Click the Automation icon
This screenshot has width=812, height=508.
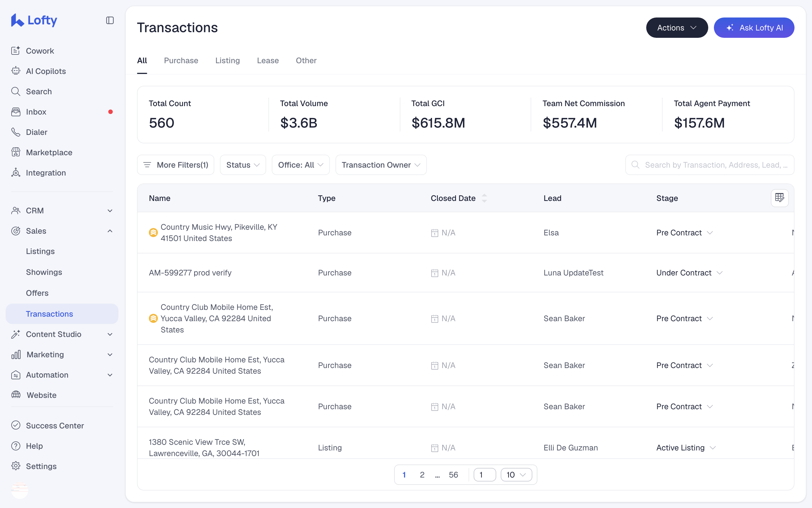(16, 375)
